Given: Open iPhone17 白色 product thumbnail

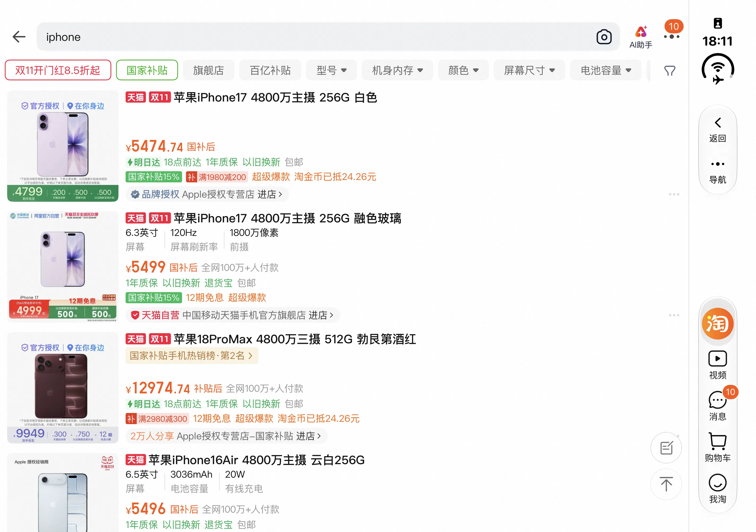Looking at the screenshot, I should point(63,146).
